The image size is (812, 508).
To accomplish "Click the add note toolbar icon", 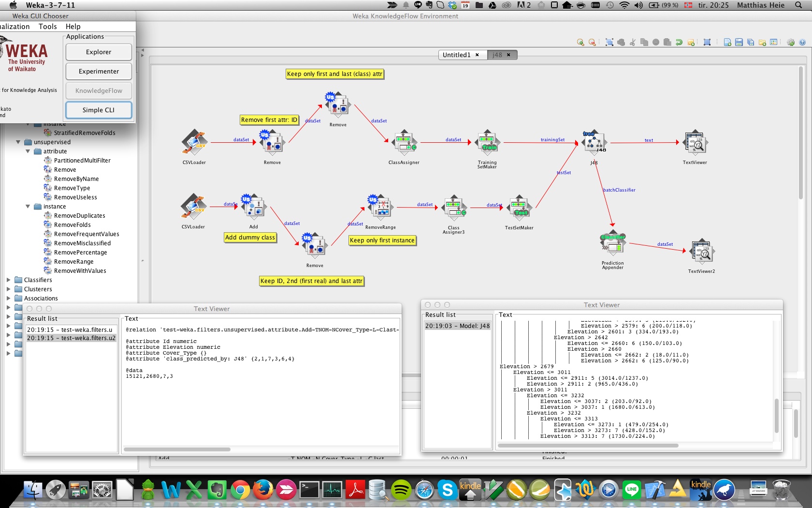I will pos(691,43).
